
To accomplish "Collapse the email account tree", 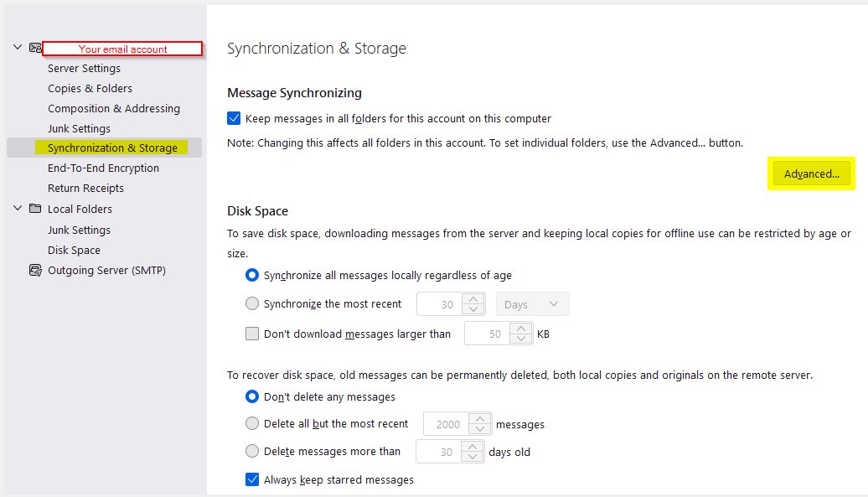I will pos(18,48).
